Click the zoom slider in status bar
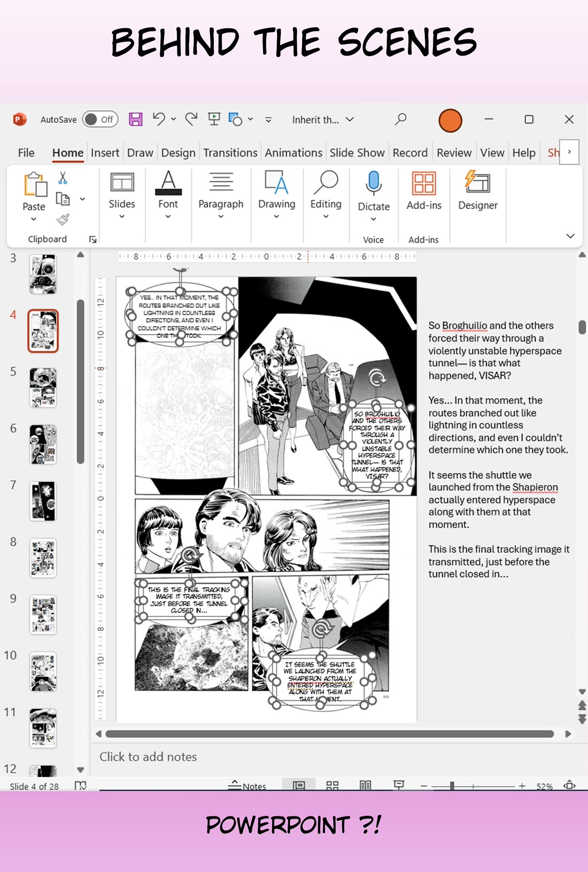Viewport: 588px width, 872px height. point(452,785)
